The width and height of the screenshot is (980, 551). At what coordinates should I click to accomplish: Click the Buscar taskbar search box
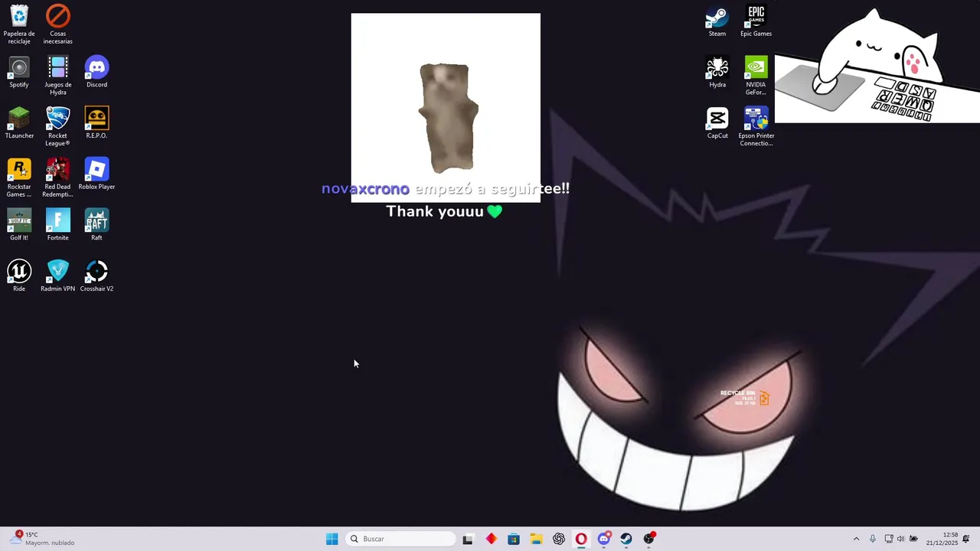(x=400, y=539)
